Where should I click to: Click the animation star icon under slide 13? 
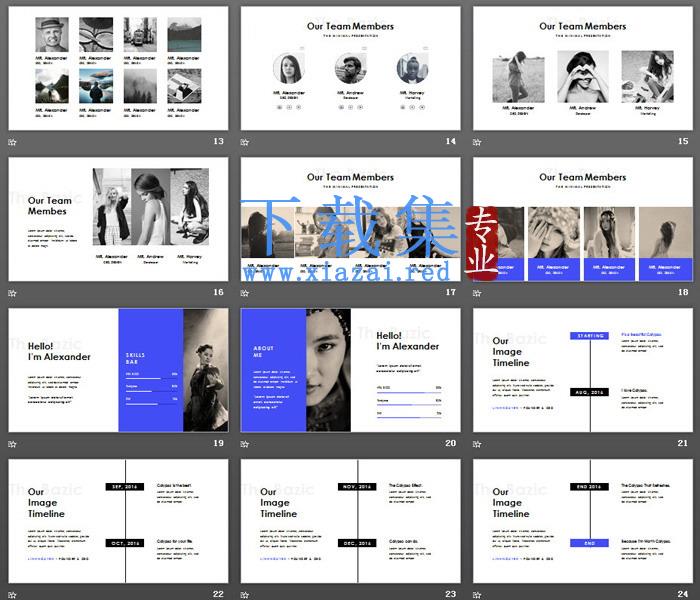[12, 142]
